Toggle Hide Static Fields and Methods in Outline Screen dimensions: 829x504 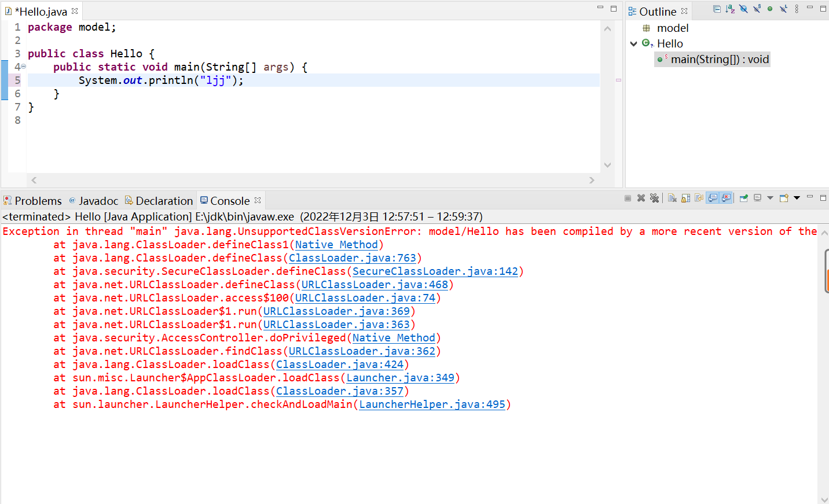pos(757,9)
